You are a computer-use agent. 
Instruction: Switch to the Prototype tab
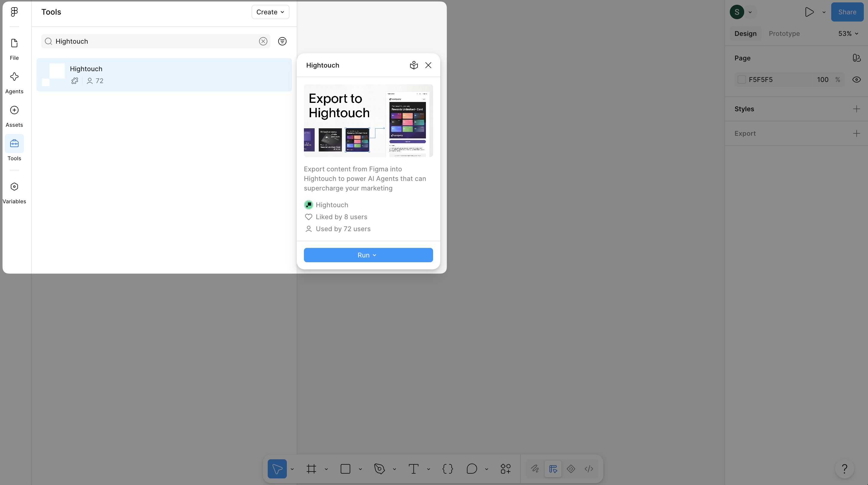[784, 33]
